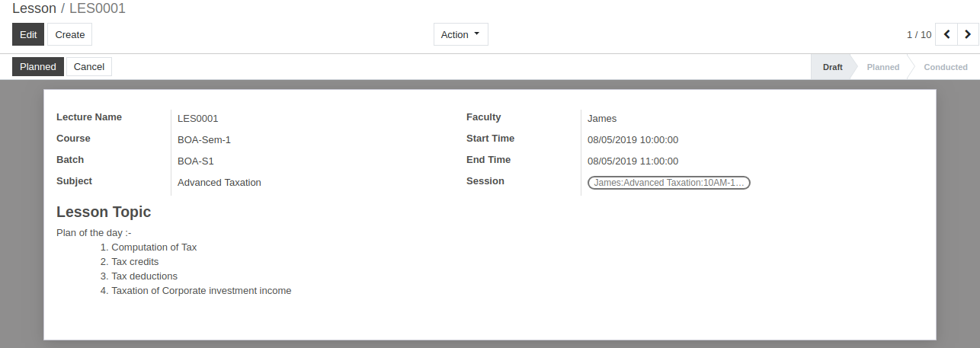Go to the previous lesson record arrow
Viewport: 980px width, 348px height.
pyautogui.click(x=946, y=34)
